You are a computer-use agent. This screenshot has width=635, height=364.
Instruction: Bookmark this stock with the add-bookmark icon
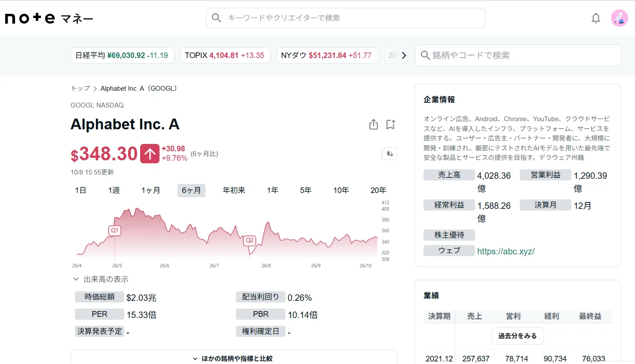click(x=390, y=124)
